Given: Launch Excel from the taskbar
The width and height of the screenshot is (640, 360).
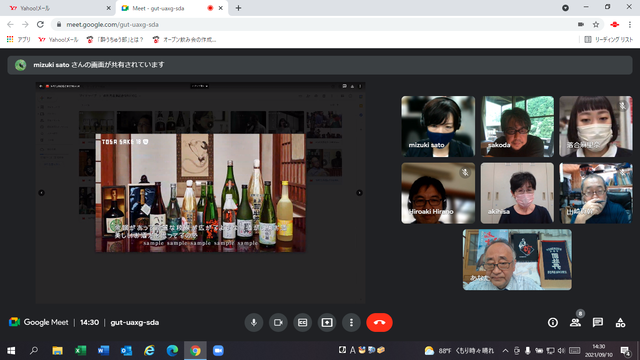Looking at the screenshot, I should 80,351.
